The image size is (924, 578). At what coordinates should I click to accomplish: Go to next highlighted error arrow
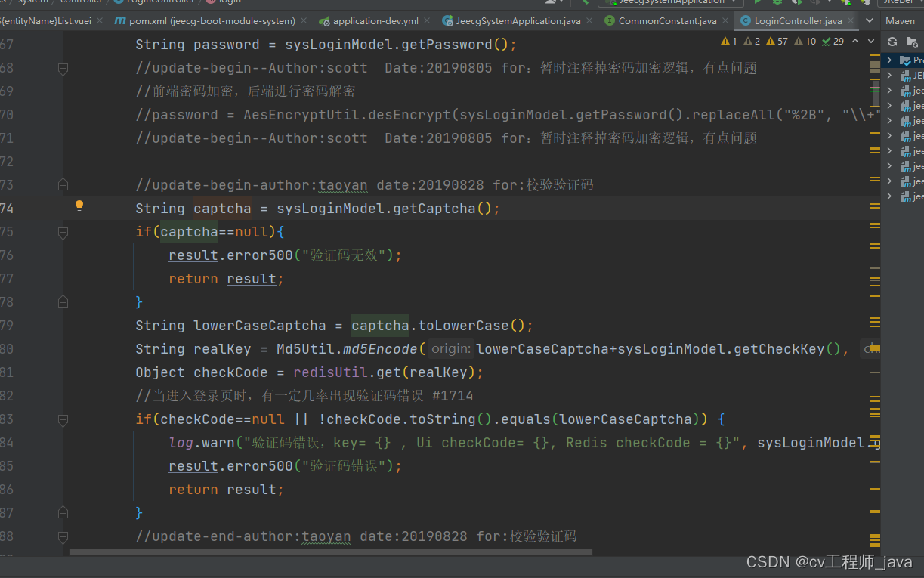point(870,41)
